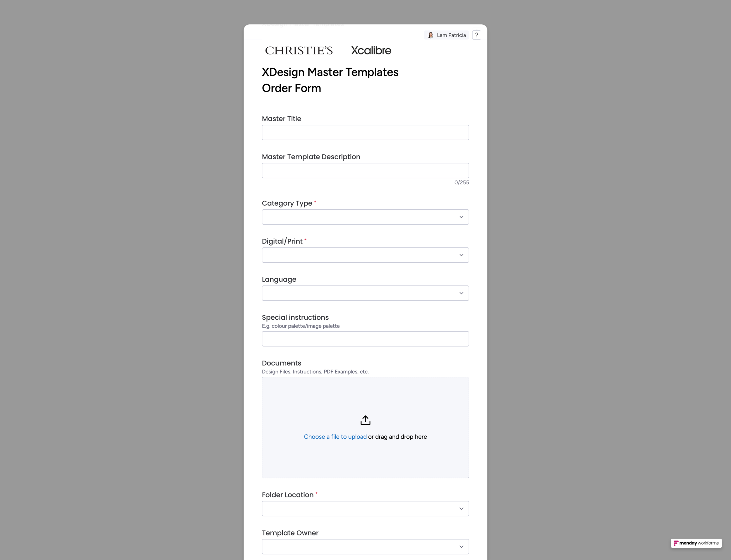The height and width of the screenshot is (560, 731).
Task: Open the Category Type dropdown
Action: coord(365,217)
